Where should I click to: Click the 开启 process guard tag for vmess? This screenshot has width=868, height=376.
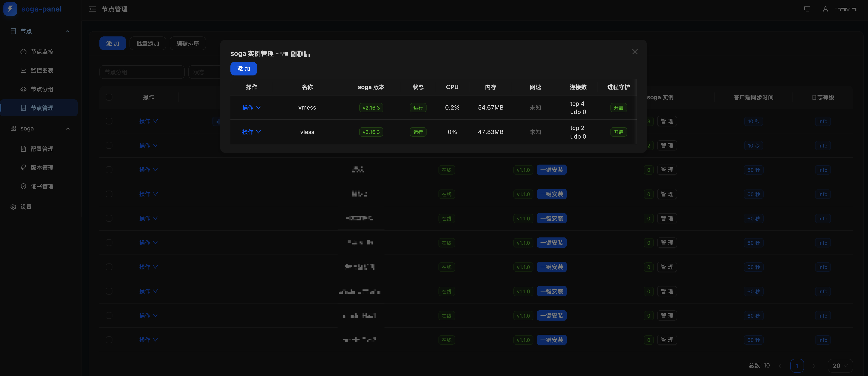point(619,108)
